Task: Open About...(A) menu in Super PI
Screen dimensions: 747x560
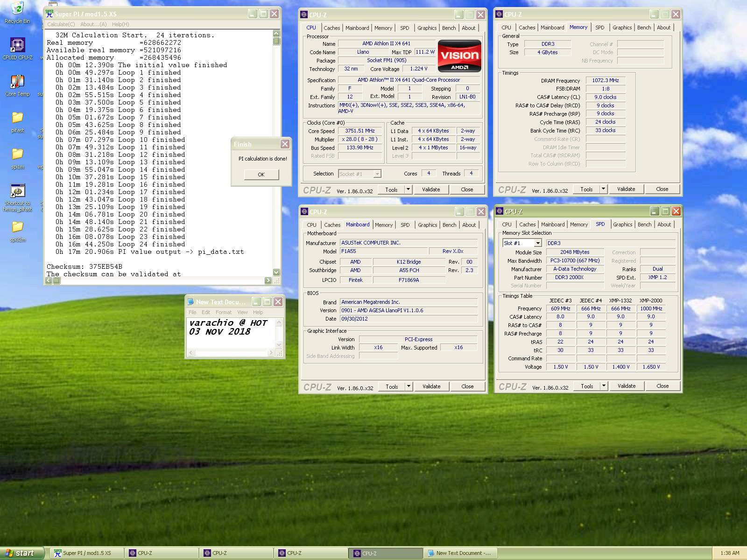Action: click(93, 24)
